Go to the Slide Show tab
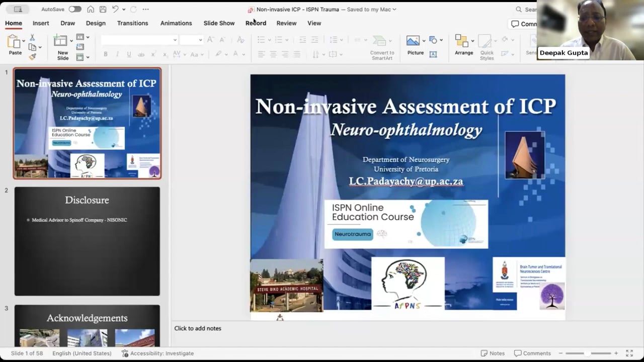644x362 pixels. coord(219,23)
